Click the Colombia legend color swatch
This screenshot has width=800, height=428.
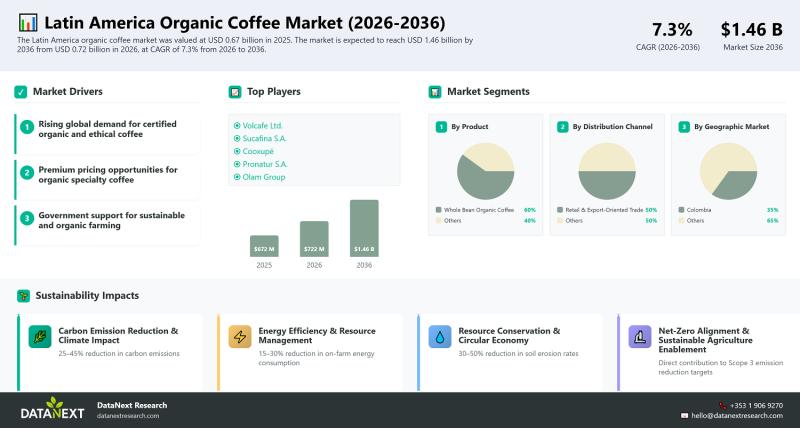point(680,210)
